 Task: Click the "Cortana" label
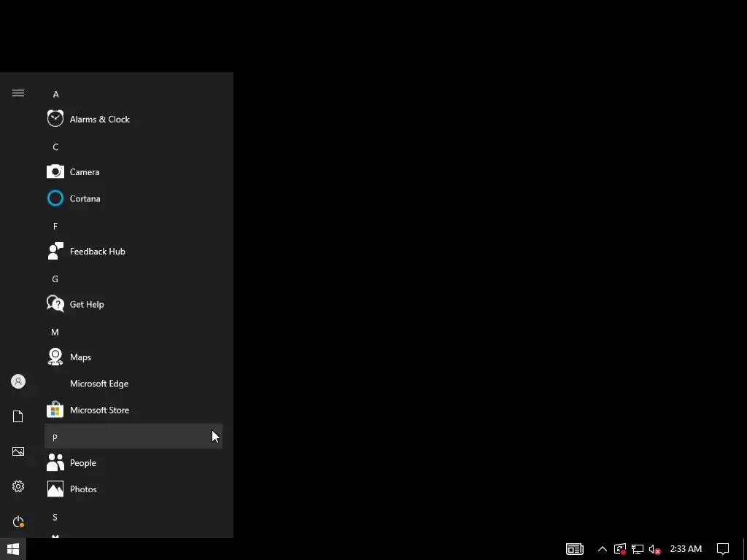(x=85, y=198)
